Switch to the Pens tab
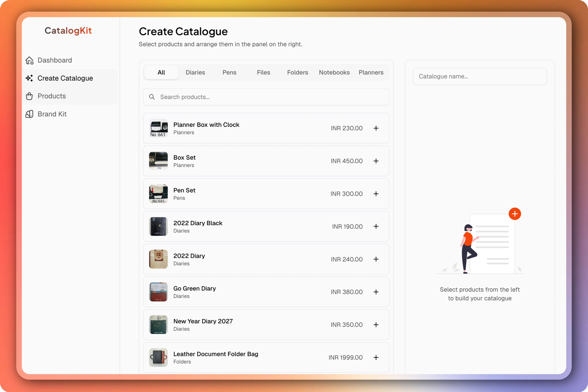 (x=229, y=72)
